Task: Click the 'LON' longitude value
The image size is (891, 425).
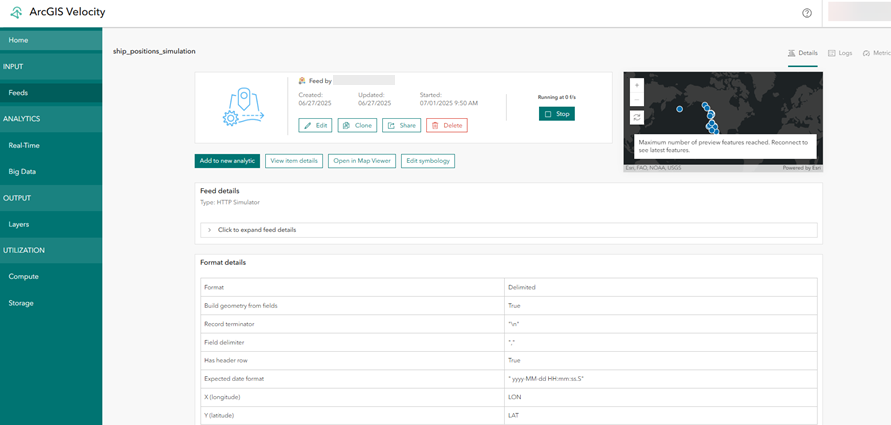Action: click(514, 397)
